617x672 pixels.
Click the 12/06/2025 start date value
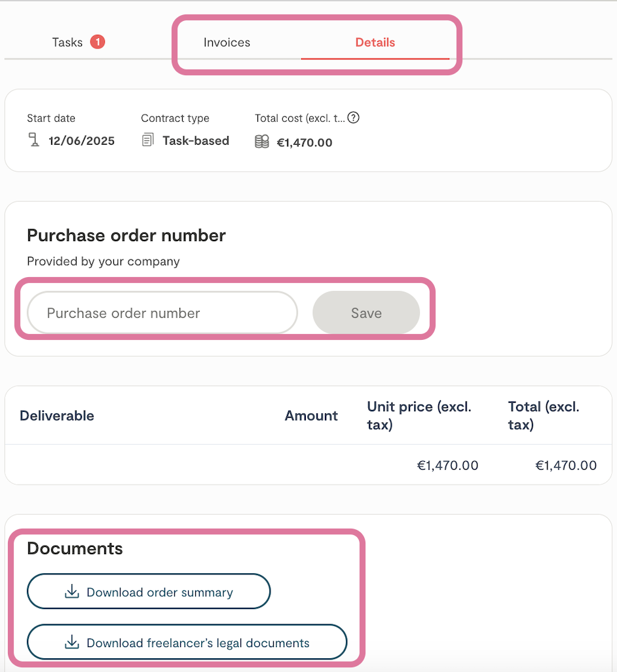point(81,141)
